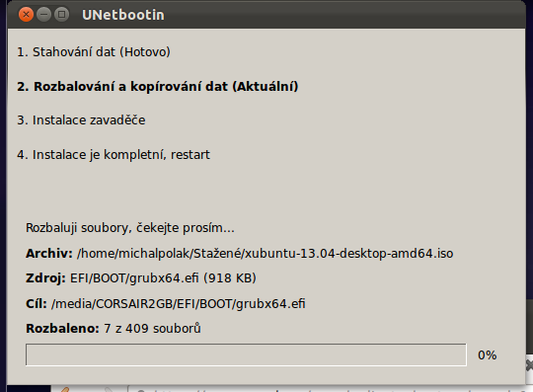
Task: Click the Rozbaleno label
Action: (62, 329)
